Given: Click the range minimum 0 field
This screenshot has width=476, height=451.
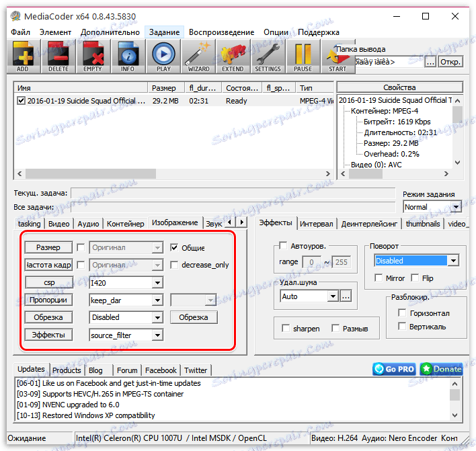Looking at the screenshot, I should pos(311,262).
